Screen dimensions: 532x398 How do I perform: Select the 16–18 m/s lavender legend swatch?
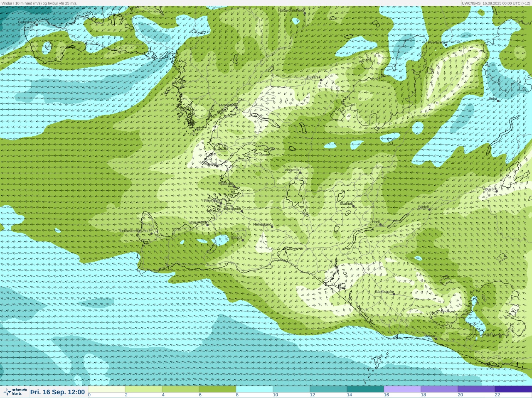click(x=402, y=389)
